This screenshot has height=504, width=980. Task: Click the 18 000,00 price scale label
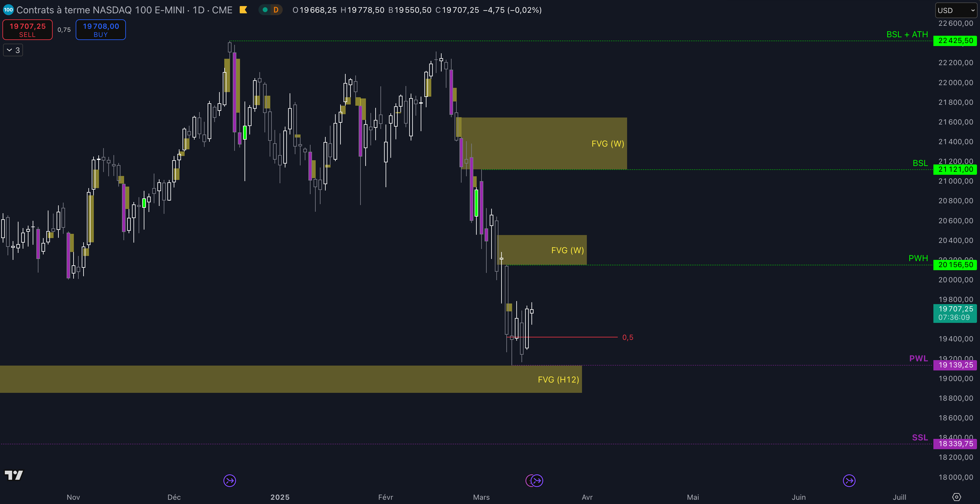956,477
